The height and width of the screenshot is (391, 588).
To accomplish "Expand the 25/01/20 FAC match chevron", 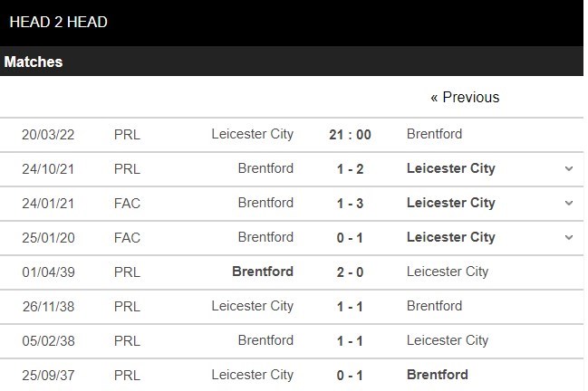I will point(569,237).
